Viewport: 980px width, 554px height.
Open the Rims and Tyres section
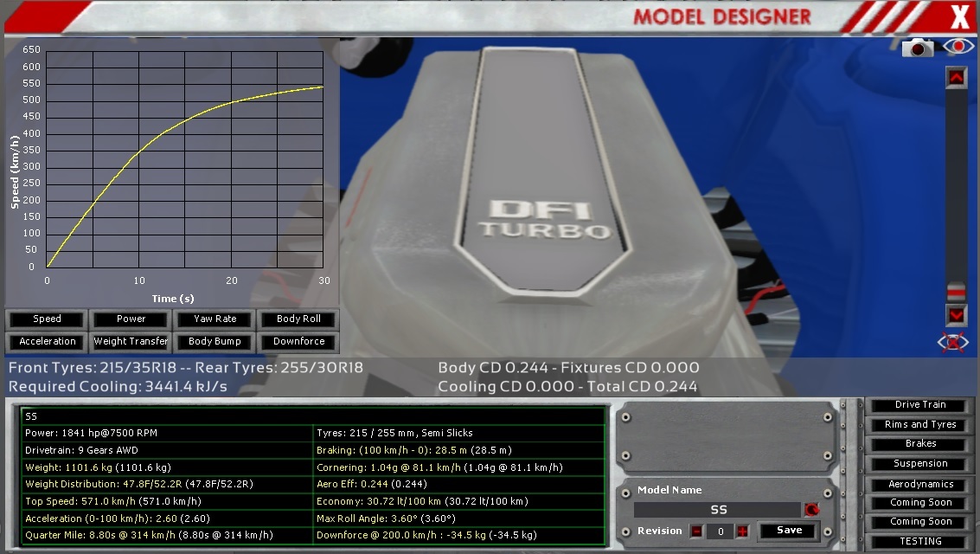[920, 424]
